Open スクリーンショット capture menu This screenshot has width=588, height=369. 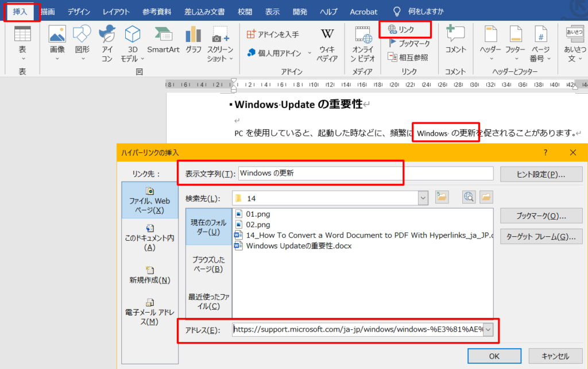220,44
